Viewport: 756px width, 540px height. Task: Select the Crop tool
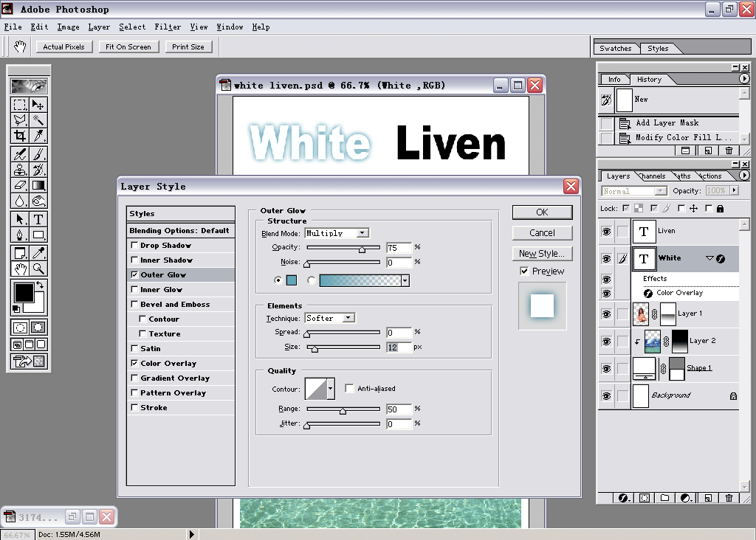[x=20, y=135]
